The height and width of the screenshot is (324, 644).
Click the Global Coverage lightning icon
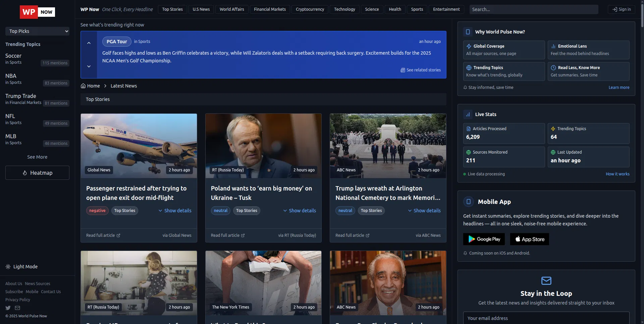click(468, 46)
